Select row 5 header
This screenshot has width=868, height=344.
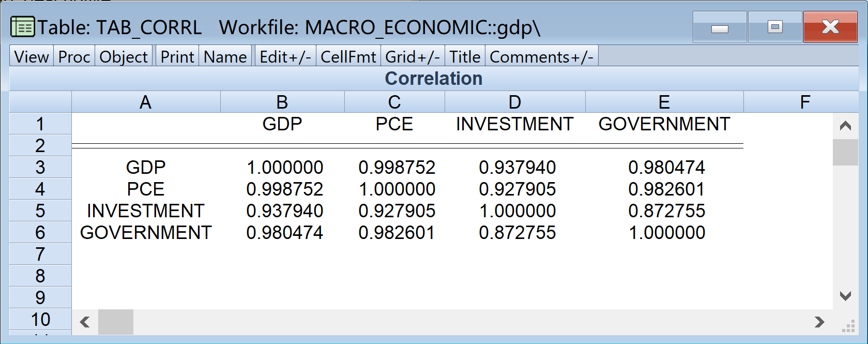click(40, 211)
